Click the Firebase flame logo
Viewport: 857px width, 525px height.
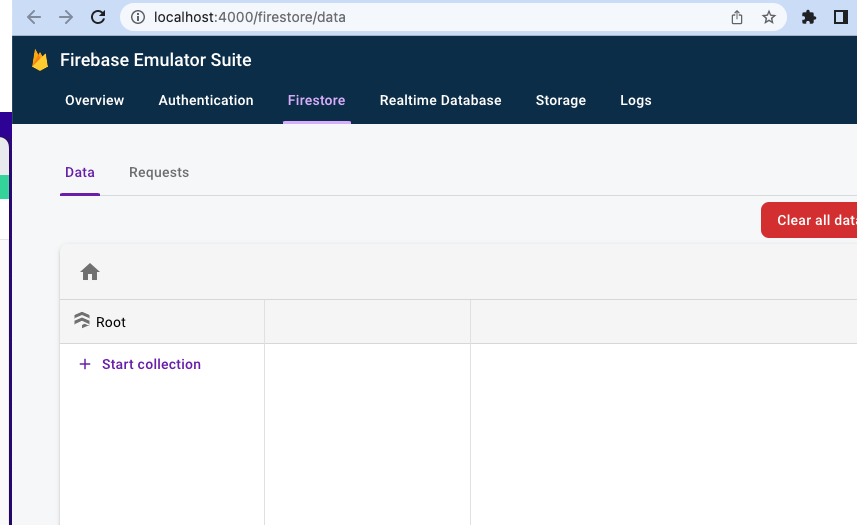[x=40, y=60]
